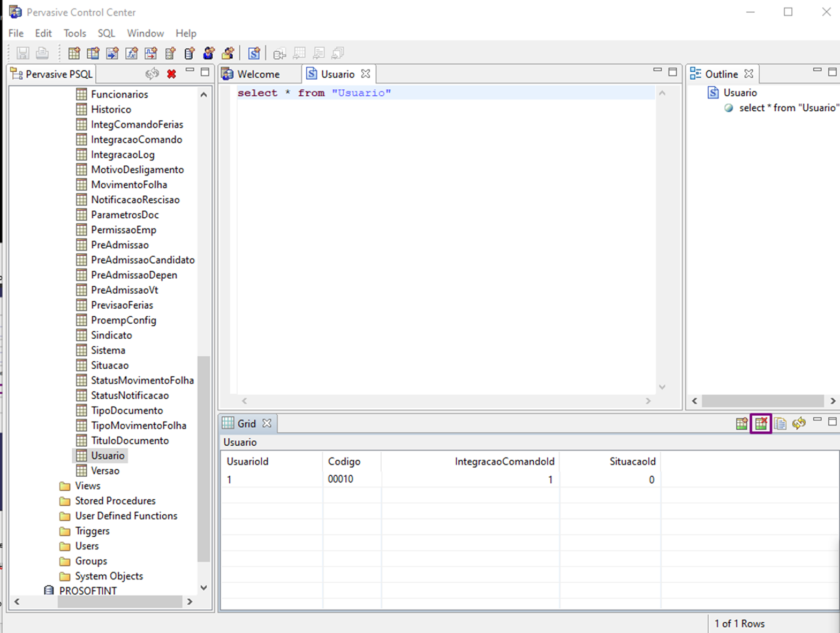
Task: Click the New Table toolbar icon
Action: [74, 53]
